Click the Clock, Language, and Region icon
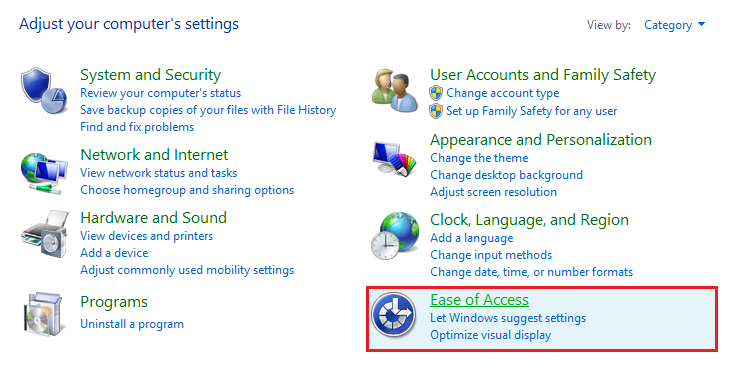The height and width of the screenshot is (365, 734). tap(395, 236)
